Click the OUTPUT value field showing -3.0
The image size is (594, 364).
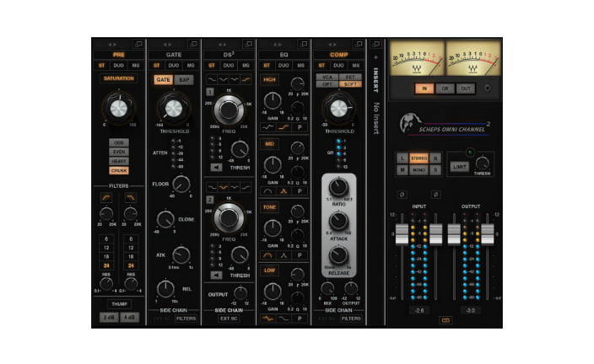point(471,310)
